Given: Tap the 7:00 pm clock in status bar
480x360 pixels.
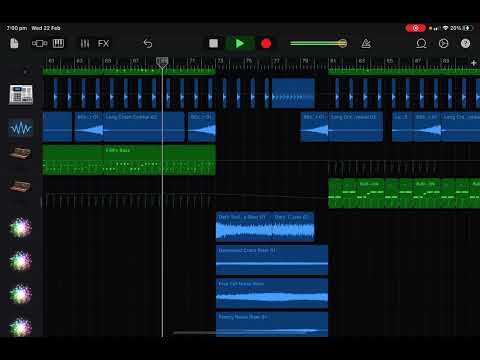Looking at the screenshot, I should coord(17,28).
